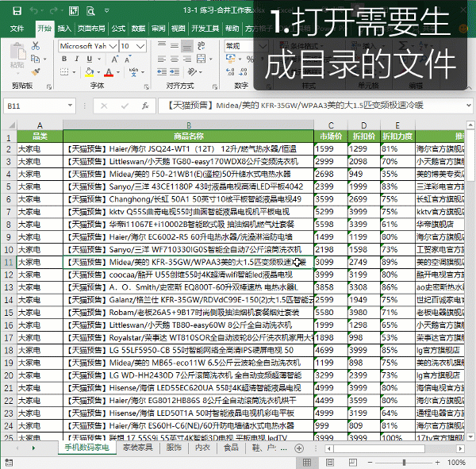Click the zoom in plus button
Viewport: 476px width, 469px height.
(437, 463)
